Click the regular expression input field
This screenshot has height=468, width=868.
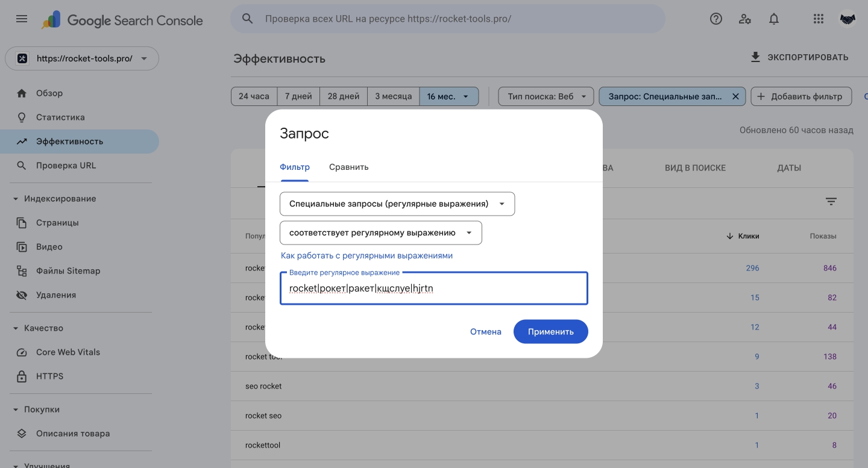click(434, 289)
